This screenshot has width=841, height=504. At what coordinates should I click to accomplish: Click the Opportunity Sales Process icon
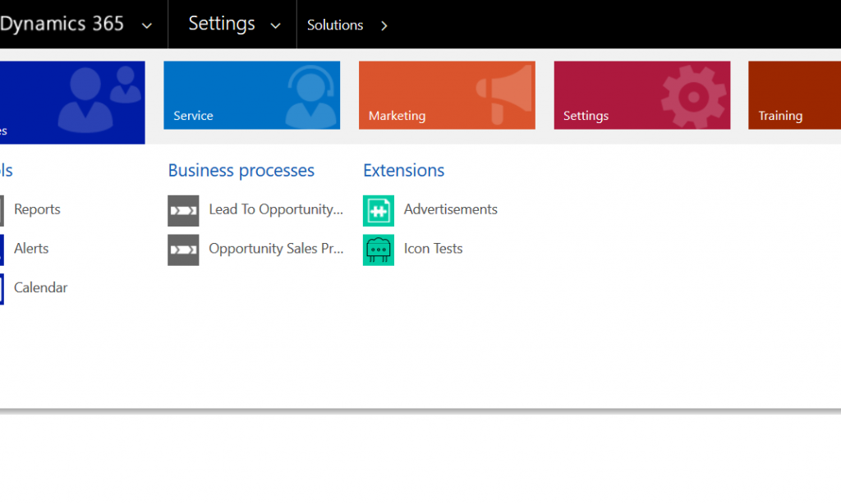[x=183, y=250]
